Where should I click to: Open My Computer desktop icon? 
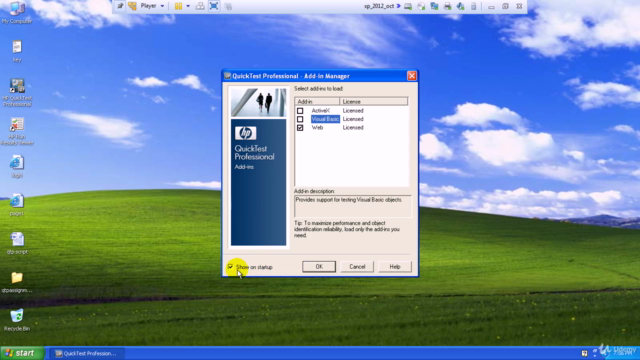pos(17,13)
